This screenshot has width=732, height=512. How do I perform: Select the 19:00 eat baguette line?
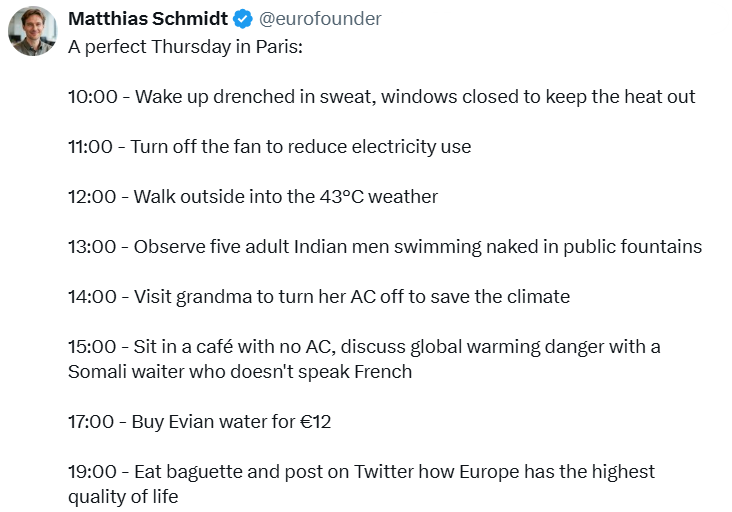tap(361, 484)
